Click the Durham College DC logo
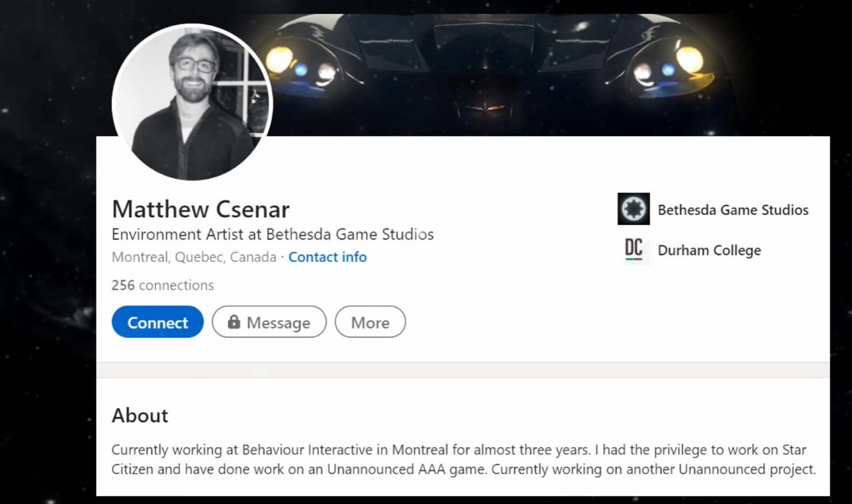 (x=633, y=250)
